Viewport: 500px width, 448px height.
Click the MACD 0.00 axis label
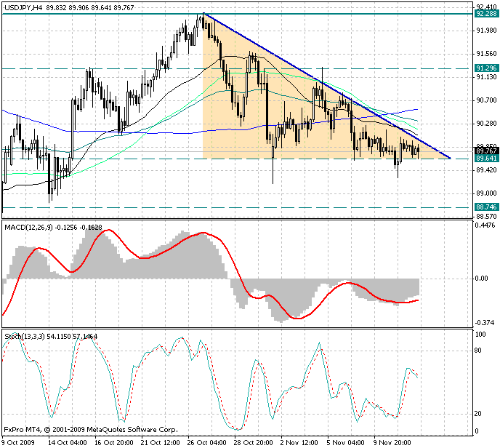click(x=482, y=279)
